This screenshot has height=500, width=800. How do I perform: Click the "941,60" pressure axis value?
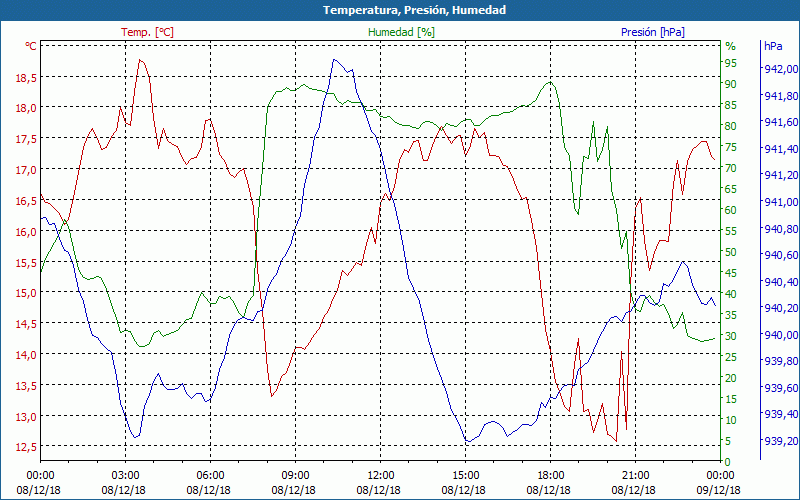781,122
